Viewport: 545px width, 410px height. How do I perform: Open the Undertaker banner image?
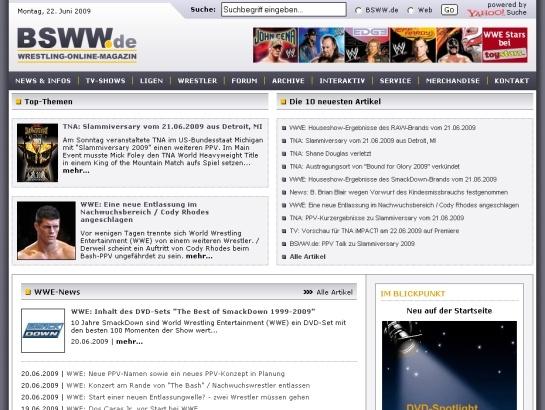(x=322, y=45)
